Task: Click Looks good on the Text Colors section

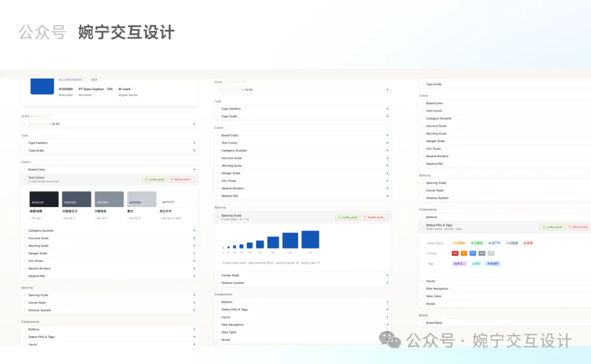Action: click(154, 180)
